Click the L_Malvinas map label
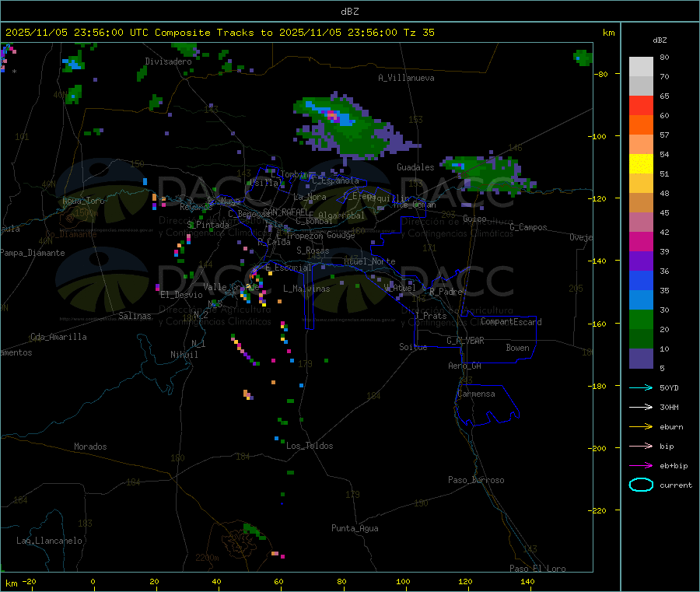Image resolution: width=700 pixels, height=592 pixels. point(306,289)
